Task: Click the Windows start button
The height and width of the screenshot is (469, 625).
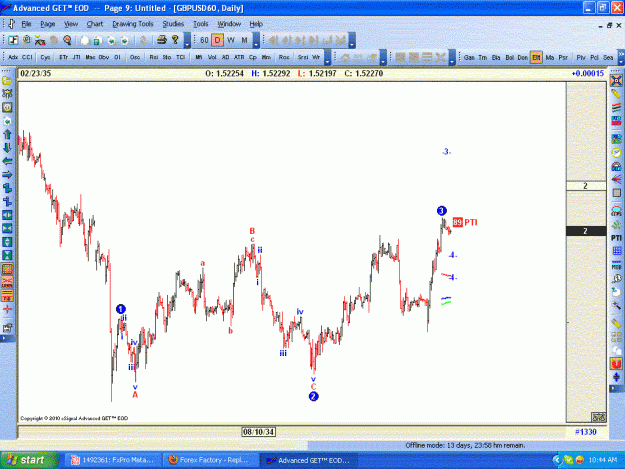Action: point(29,460)
